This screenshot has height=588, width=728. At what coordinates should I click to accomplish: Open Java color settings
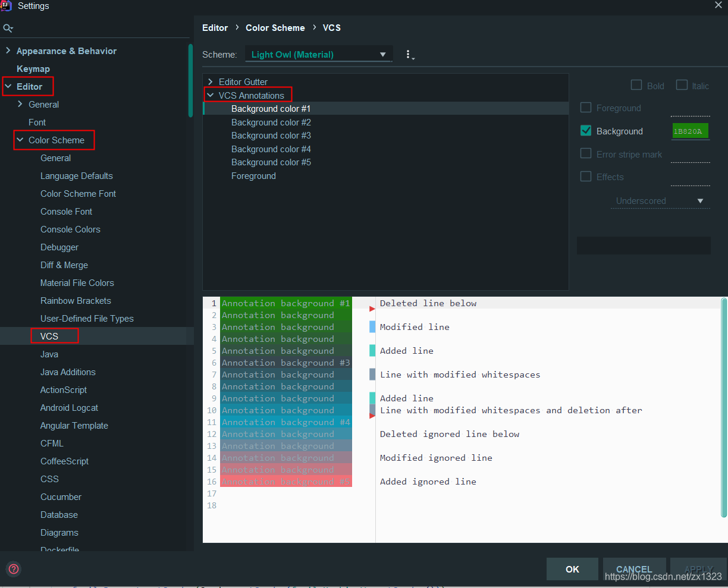(49, 354)
